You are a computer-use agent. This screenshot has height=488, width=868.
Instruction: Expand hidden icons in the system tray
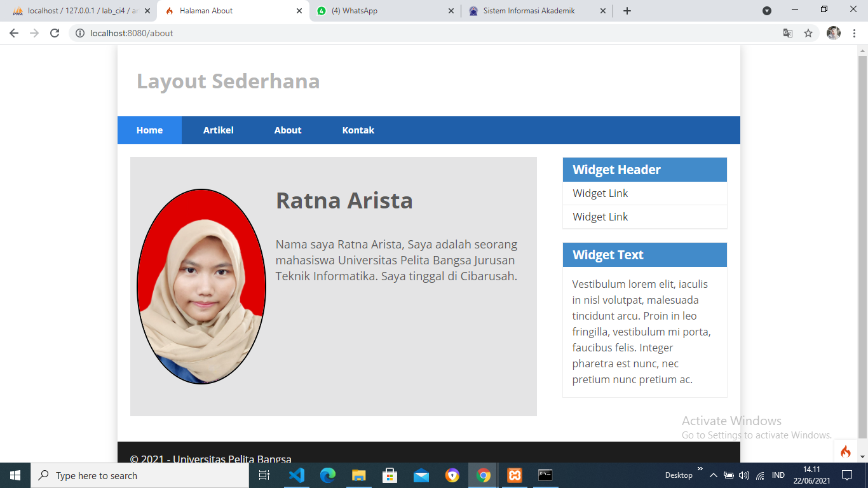[x=713, y=475]
